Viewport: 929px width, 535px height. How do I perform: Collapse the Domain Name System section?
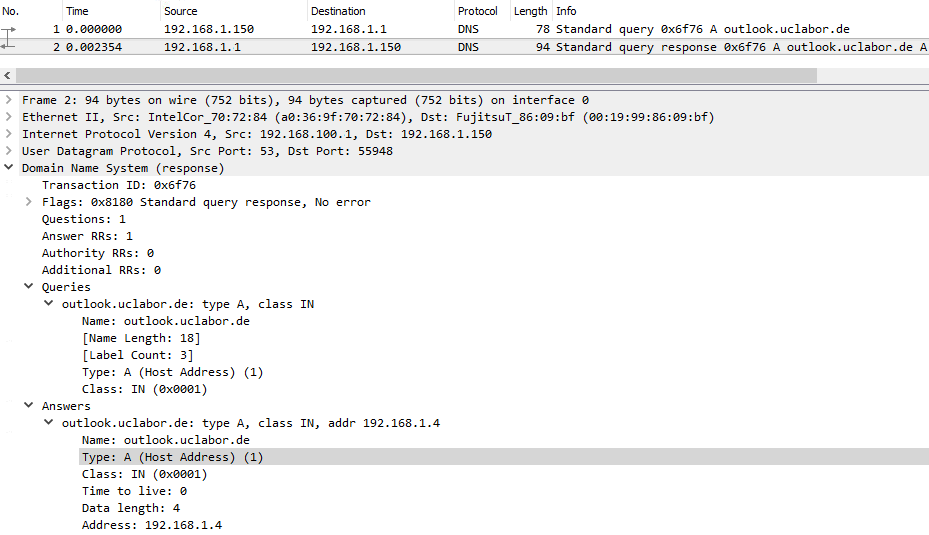click(9, 168)
